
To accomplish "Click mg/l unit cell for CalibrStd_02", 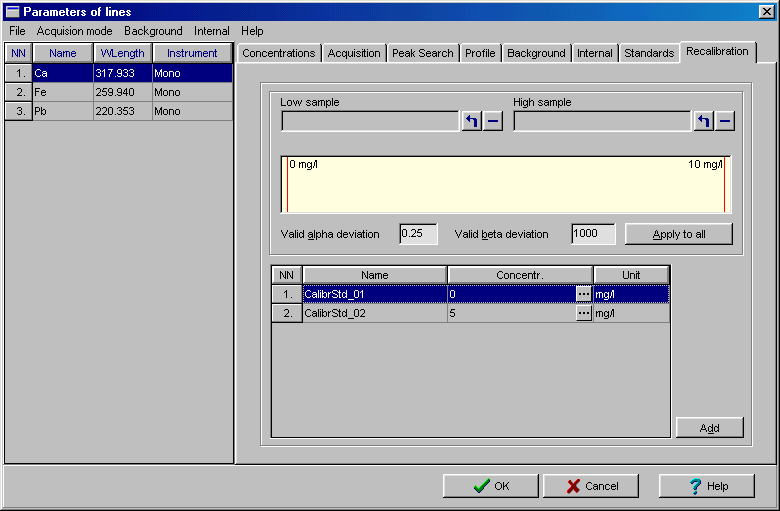I will tap(631, 313).
